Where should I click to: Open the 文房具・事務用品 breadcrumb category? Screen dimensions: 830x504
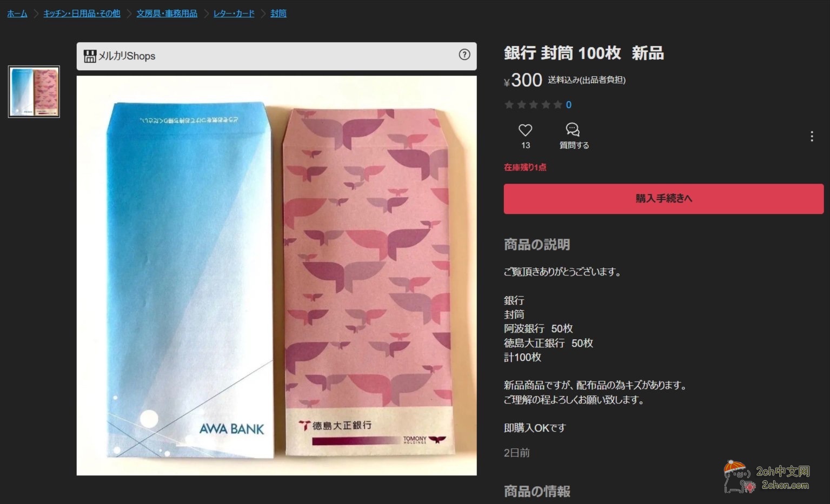pos(167,14)
